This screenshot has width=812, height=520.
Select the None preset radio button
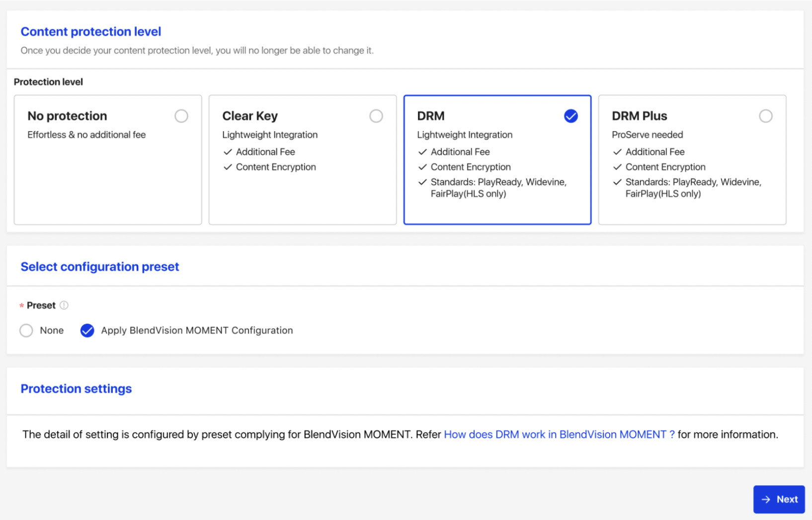pyautogui.click(x=26, y=331)
